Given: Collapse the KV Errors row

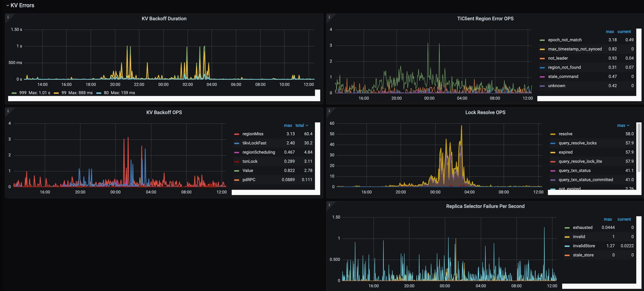Looking at the screenshot, I should (x=20, y=5).
